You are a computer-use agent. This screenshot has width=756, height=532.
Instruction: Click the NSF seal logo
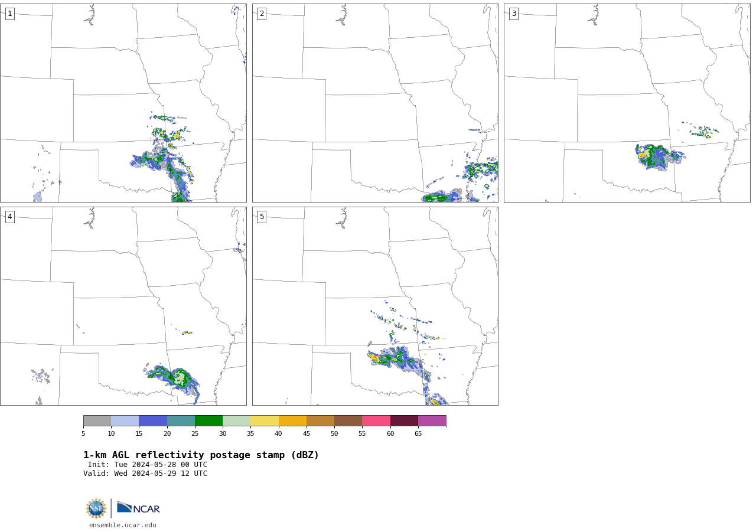[x=96, y=508]
